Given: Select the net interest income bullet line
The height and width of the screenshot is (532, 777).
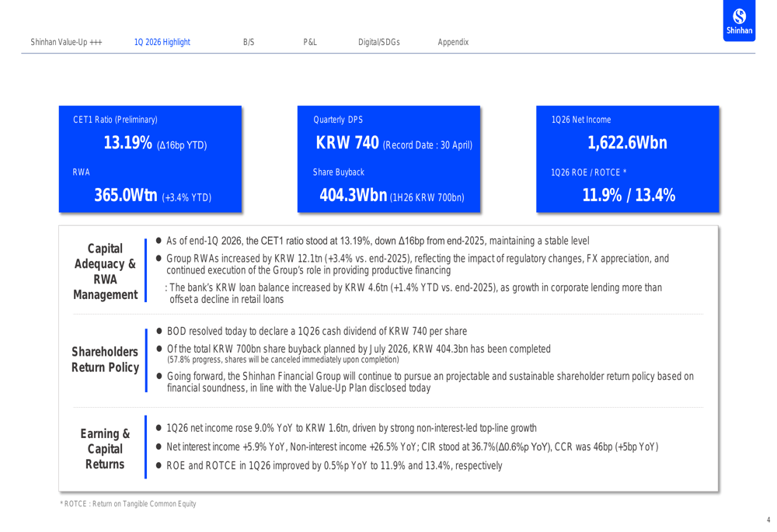Looking at the screenshot, I should tap(412, 447).
